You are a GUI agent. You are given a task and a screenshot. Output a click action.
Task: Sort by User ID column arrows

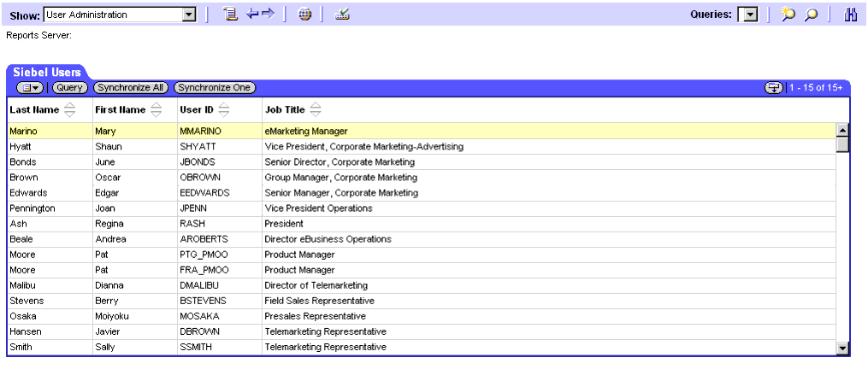[223, 109]
